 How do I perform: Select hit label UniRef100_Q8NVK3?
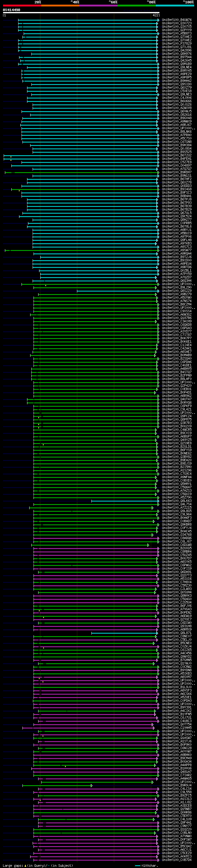pyautogui.click(x=177, y=596)
